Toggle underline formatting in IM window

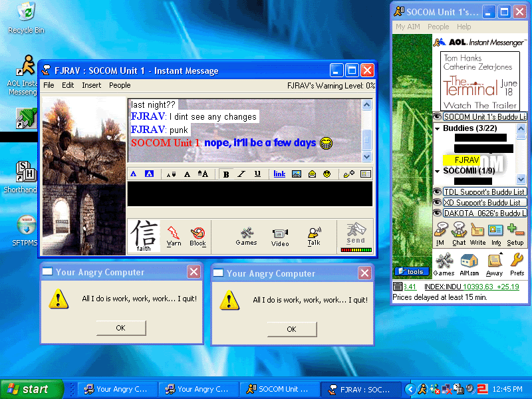pos(257,174)
